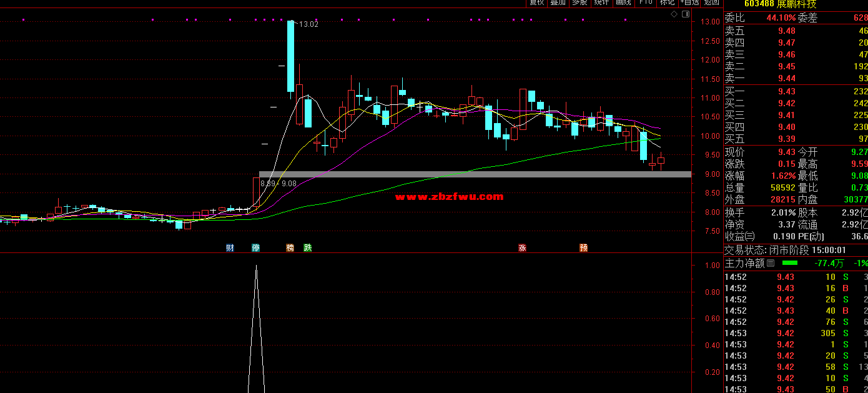Open the 主力净额 list icon
The width and height of the screenshot is (868, 393).
(771, 264)
